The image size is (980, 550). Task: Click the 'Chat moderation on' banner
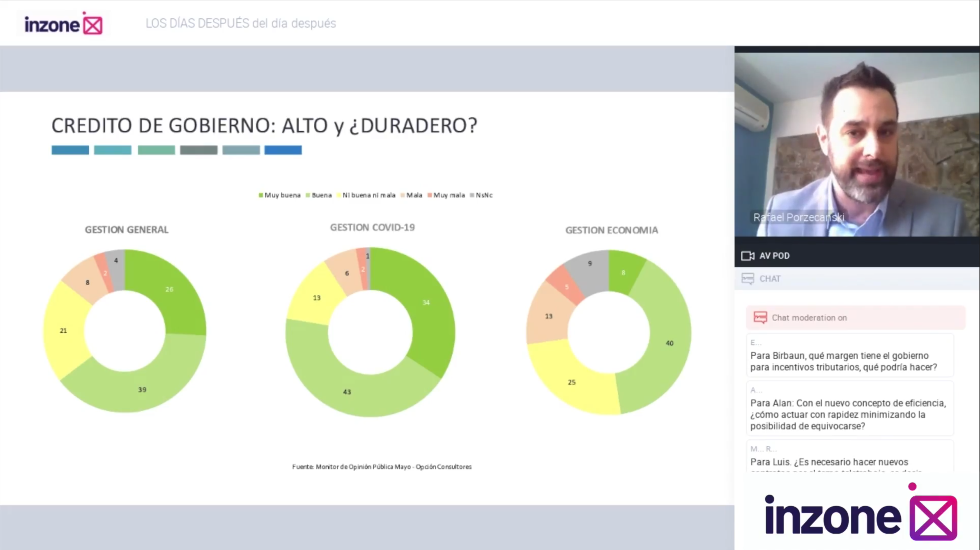click(855, 318)
